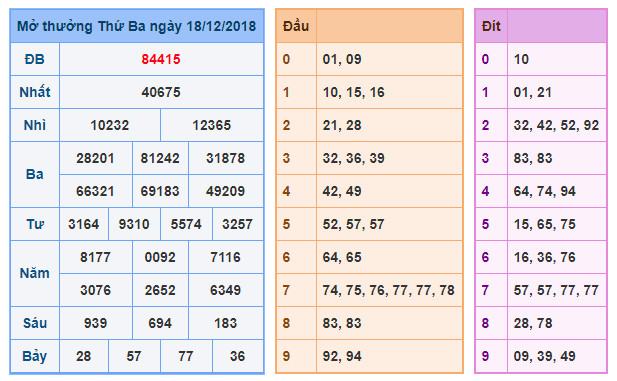
Task: Select the Sáu row label
Action: 35,324
